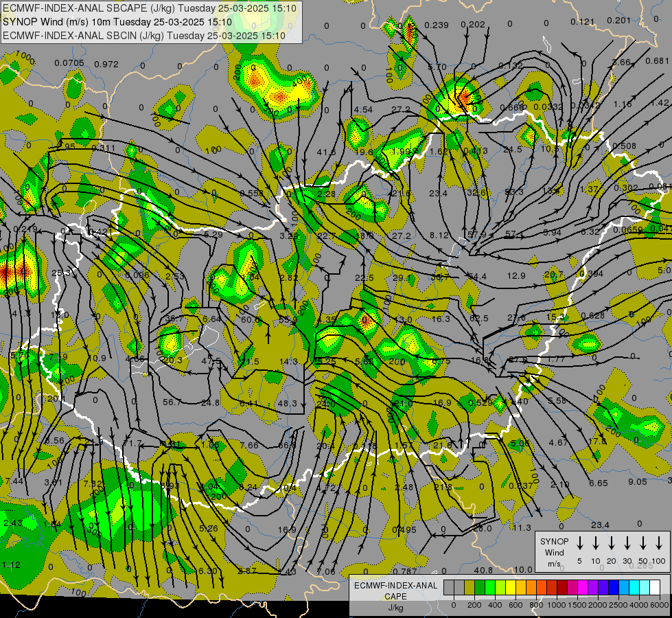Screen dimensions: 672x618
Task: Click the 'ECMWF-INDEX-ANAL' label in the CAPE legend
Action: pyautogui.click(x=395, y=586)
